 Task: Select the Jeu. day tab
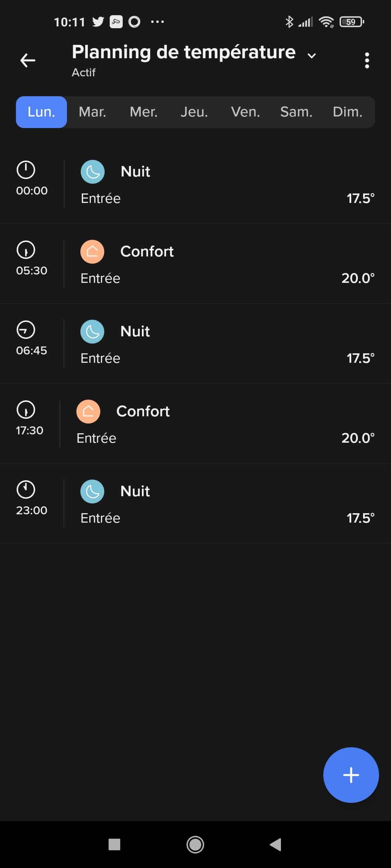pos(194,112)
